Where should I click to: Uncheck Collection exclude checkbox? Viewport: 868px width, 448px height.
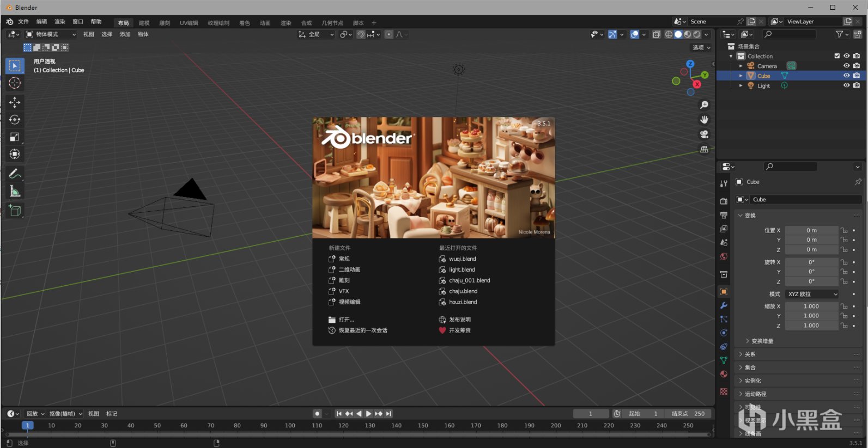837,56
